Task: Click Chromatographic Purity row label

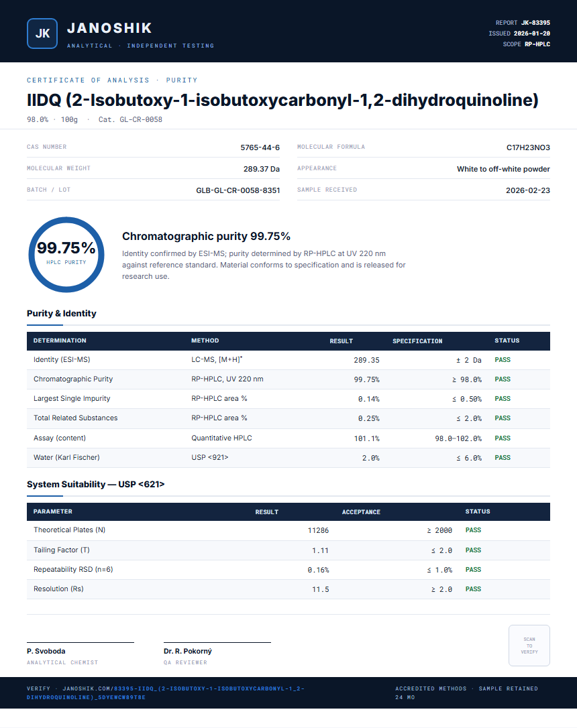Action: (x=73, y=379)
